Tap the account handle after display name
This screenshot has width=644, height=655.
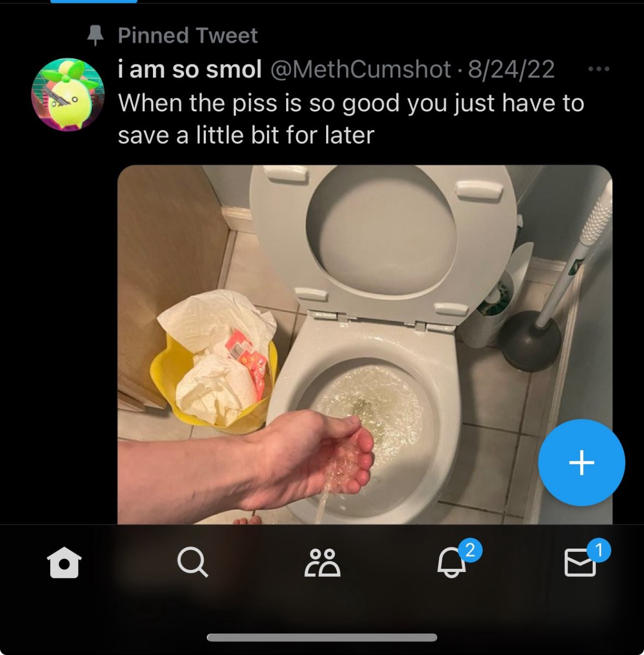[361, 69]
